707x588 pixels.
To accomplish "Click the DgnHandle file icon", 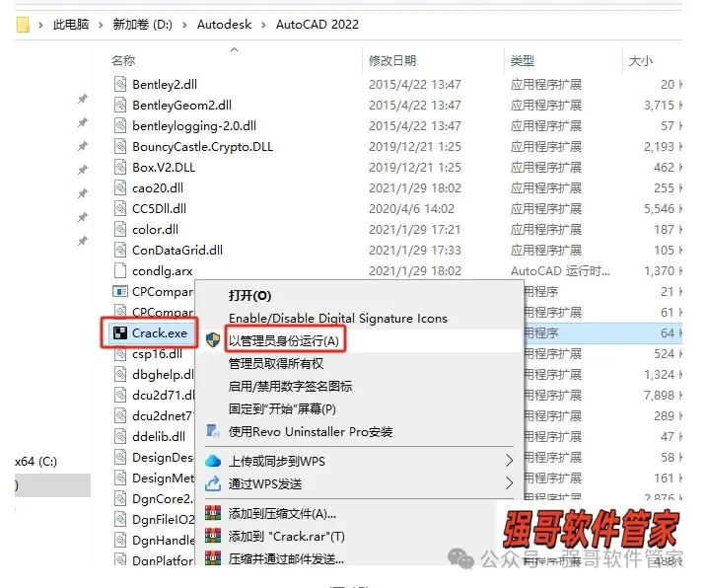I will [x=120, y=541].
